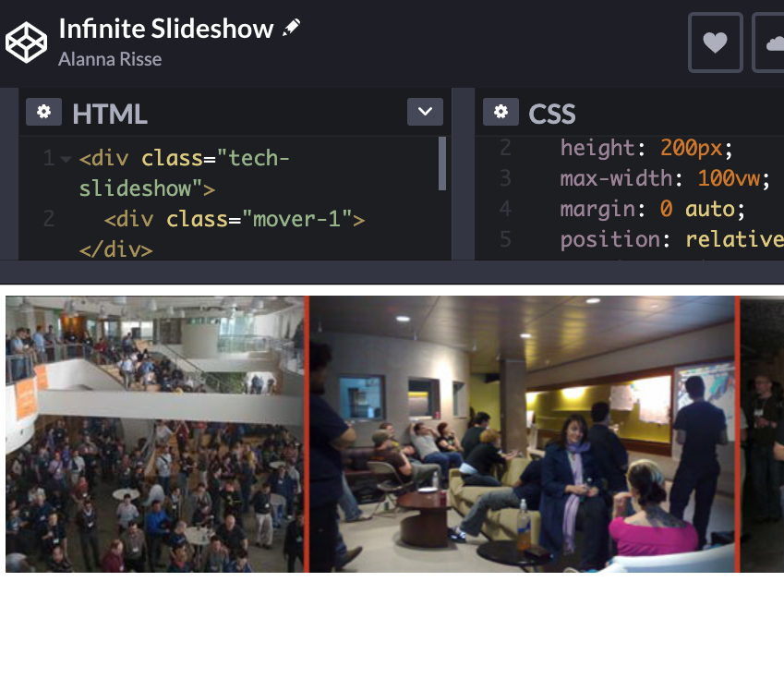Screen dimensions: 784x691
Task: Open author Alanna Risse's profile
Action: (x=110, y=59)
